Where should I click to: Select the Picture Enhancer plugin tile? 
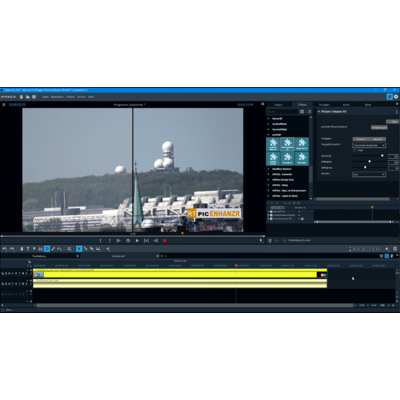pos(287,144)
